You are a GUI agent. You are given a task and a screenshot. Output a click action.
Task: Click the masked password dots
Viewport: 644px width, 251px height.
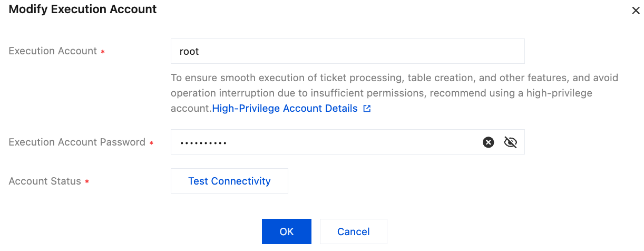[x=203, y=142]
